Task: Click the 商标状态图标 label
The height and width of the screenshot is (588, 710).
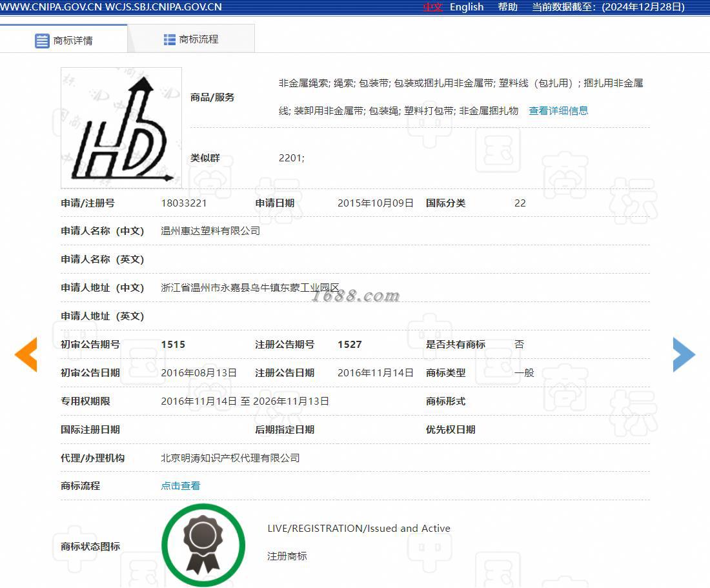Action: [90, 547]
